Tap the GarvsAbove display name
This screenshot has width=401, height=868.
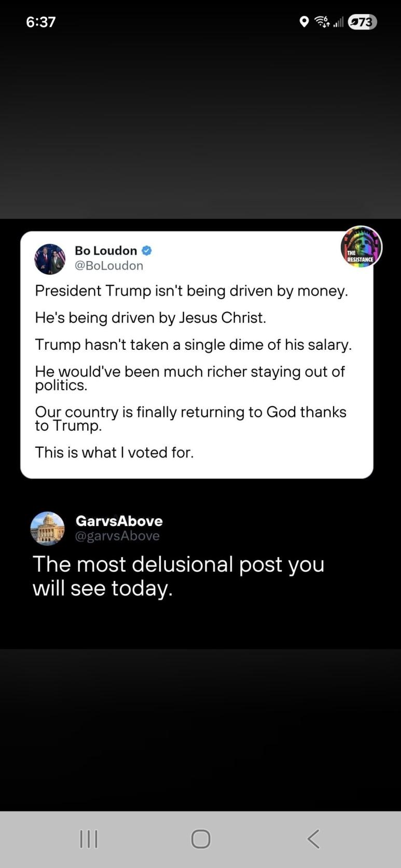(119, 521)
